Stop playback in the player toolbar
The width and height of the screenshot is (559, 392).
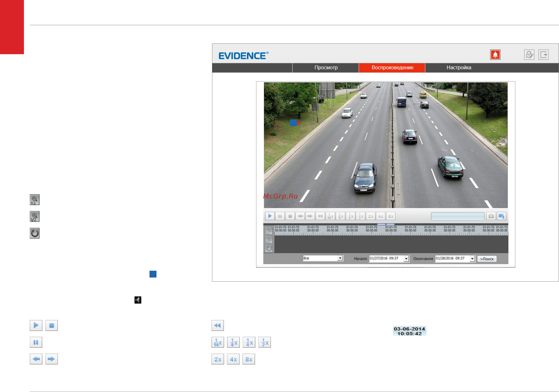[x=290, y=216]
